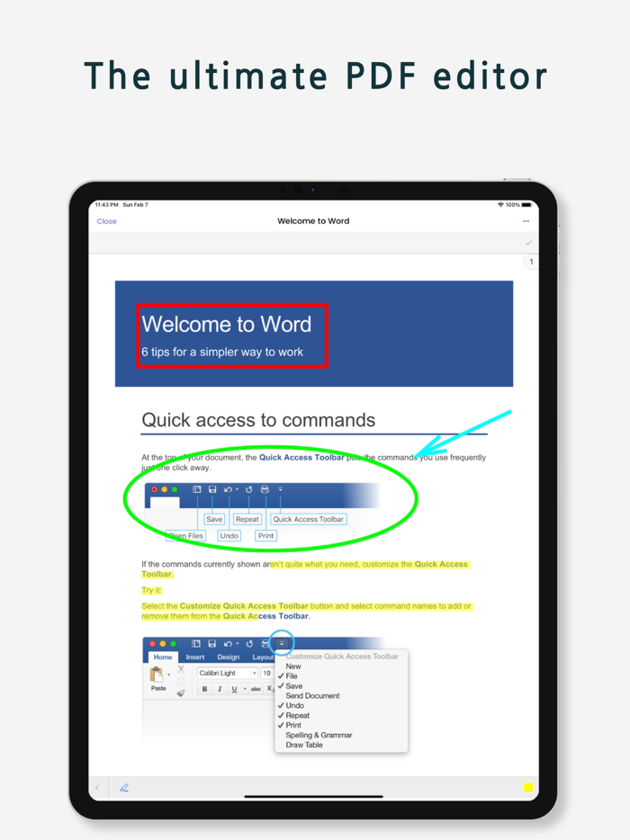Click the subscript X2 button
The height and width of the screenshot is (840, 630).
click(x=270, y=689)
